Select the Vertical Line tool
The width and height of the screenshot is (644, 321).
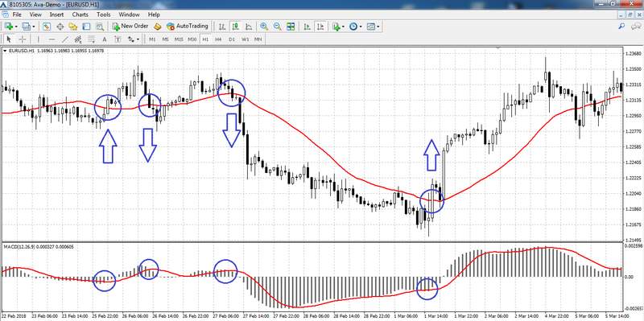pos(39,39)
